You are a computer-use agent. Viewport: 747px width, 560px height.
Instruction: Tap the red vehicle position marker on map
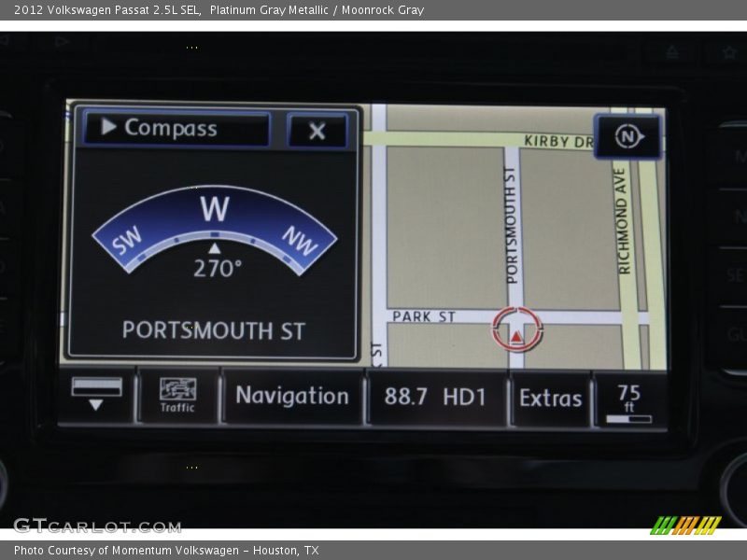517,329
